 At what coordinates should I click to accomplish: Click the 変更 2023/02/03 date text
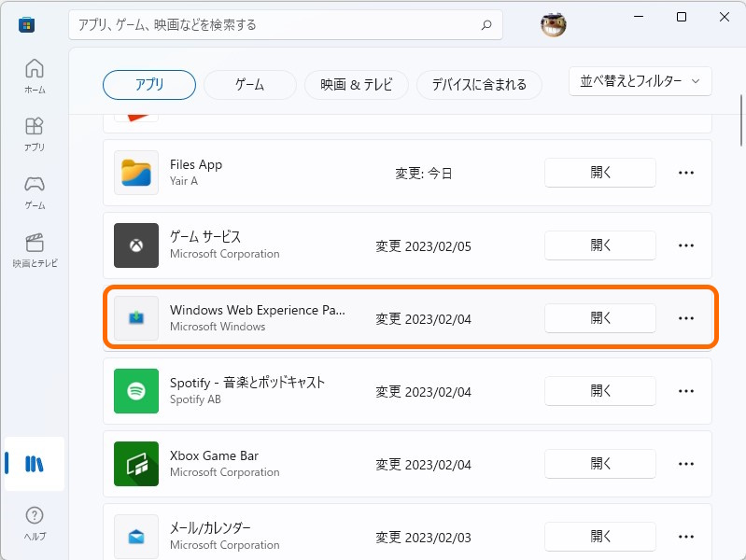pyautogui.click(x=424, y=538)
